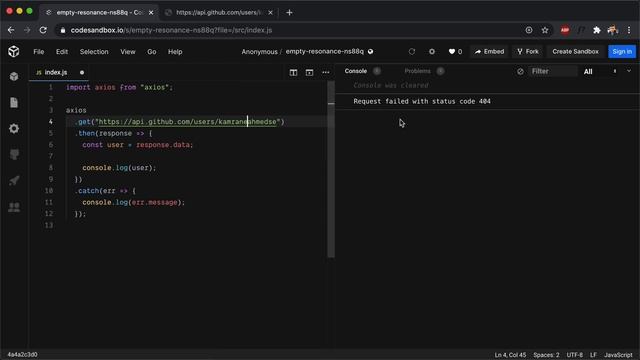
Task: Select the index.js editor tab
Action: click(56, 72)
